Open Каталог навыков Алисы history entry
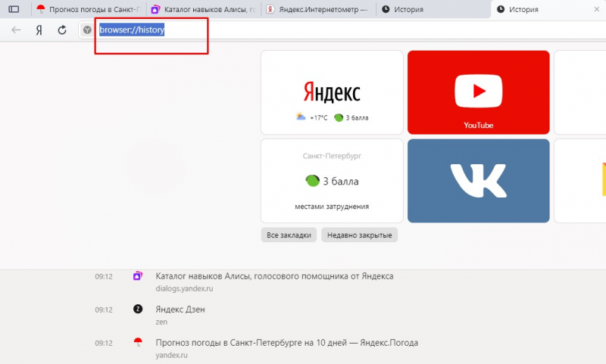 pos(274,276)
